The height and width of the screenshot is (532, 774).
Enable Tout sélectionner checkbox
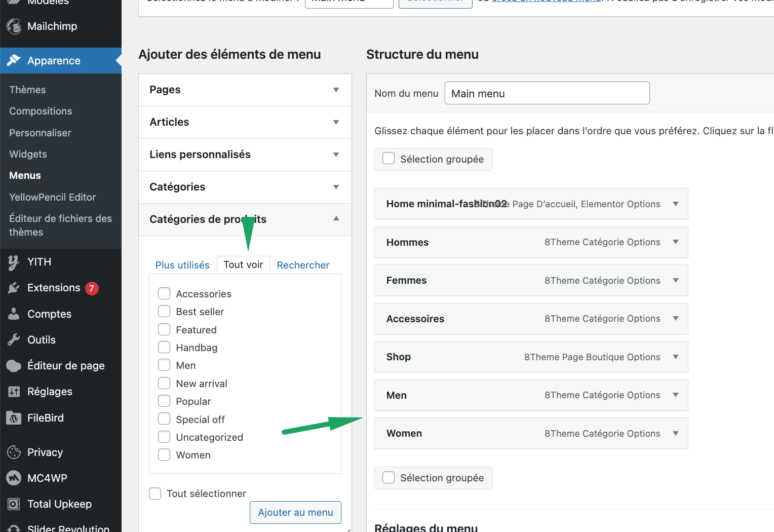coord(155,493)
